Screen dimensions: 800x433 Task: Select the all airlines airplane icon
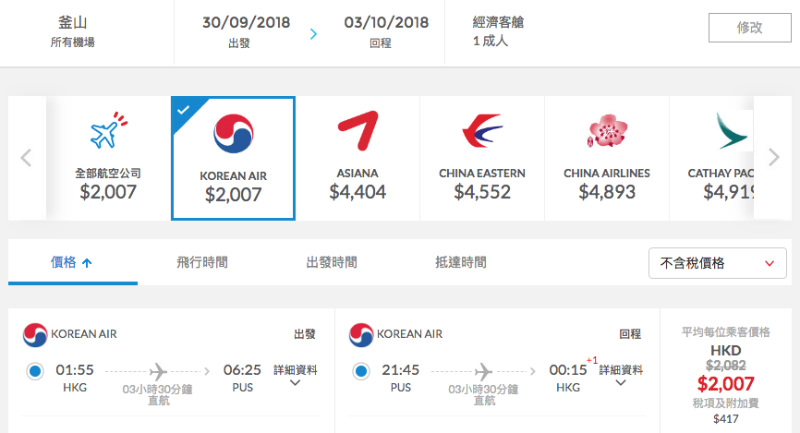coord(108,130)
